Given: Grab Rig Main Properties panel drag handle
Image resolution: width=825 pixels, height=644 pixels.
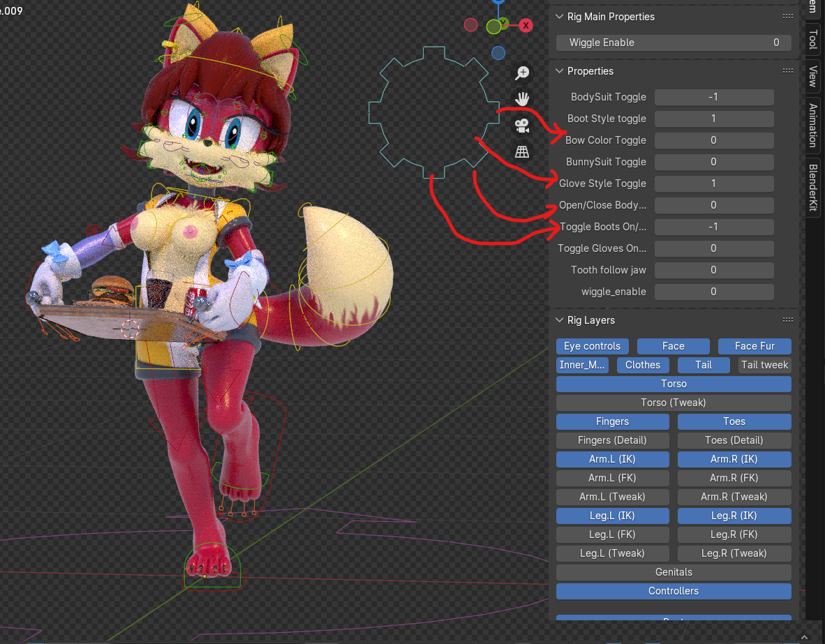Looking at the screenshot, I should click(x=787, y=16).
